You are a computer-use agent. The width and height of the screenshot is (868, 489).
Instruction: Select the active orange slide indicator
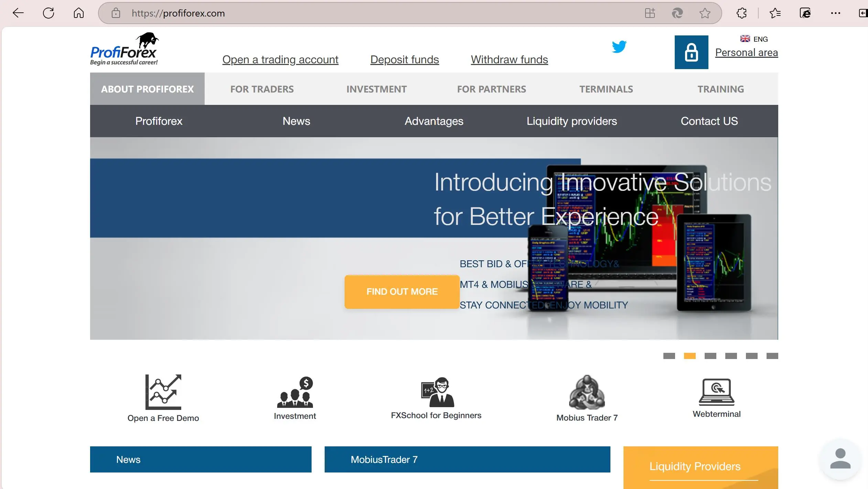pyautogui.click(x=690, y=356)
